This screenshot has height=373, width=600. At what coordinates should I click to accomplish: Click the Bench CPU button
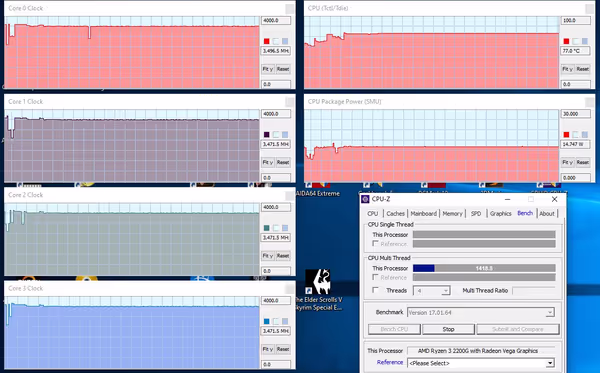coord(394,329)
